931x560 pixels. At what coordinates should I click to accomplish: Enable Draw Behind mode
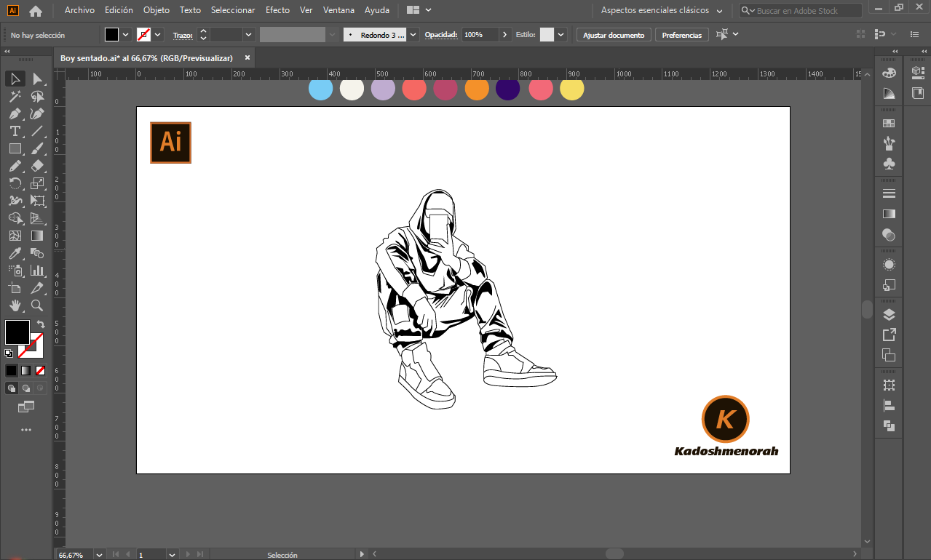[26, 388]
